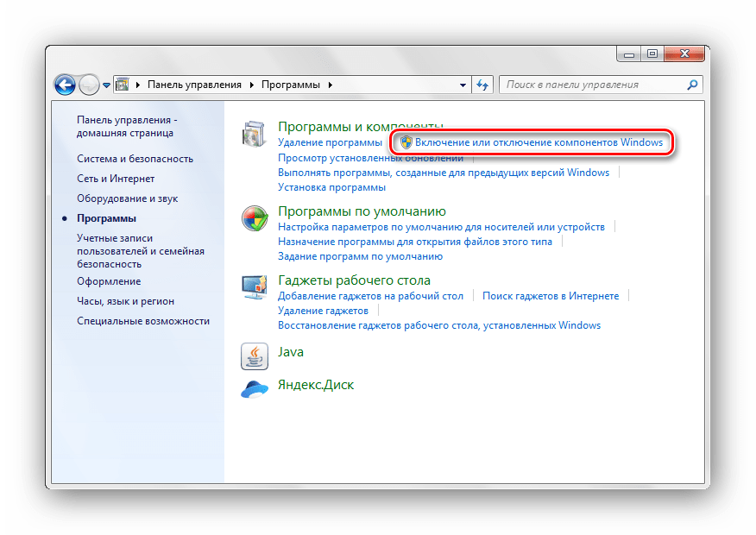Image resolution: width=756 pixels, height=535 pixels.
Task: Click Установка программы link
Action: point(331,187)
